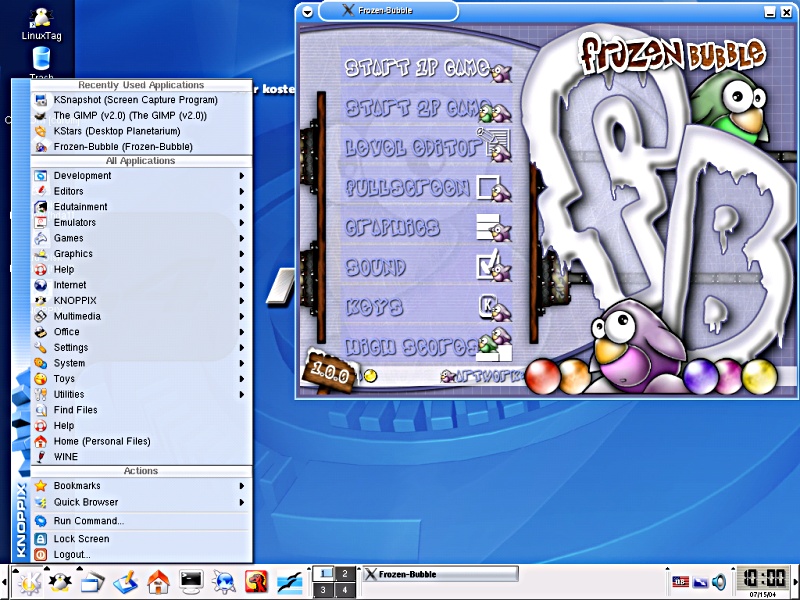Open the Home folder panel icon
Screen dimensions: 800x600
pyautogui.click(x=158, y=582)
